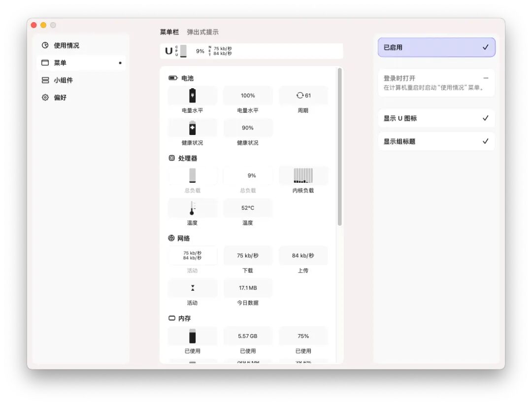Close the window with red button
Viewport: 532px width, 405px height.
[33, 25]
